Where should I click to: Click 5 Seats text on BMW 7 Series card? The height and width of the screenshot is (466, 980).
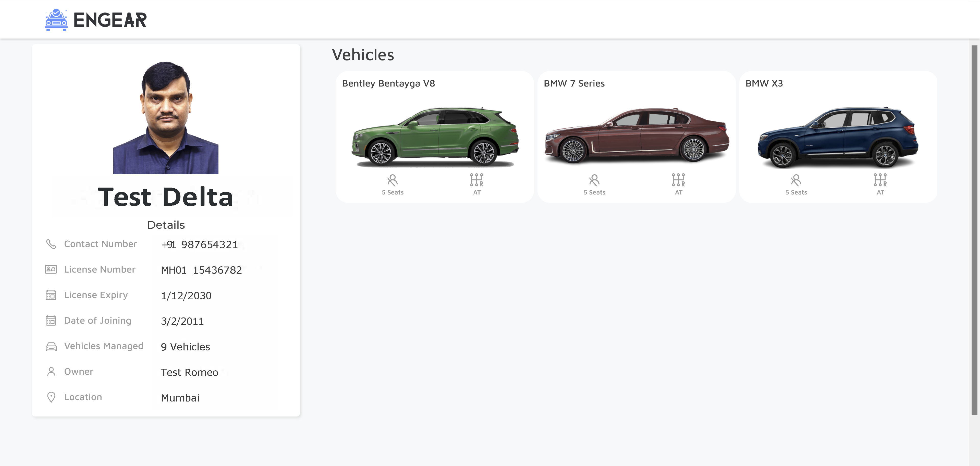tap(594, 192)
